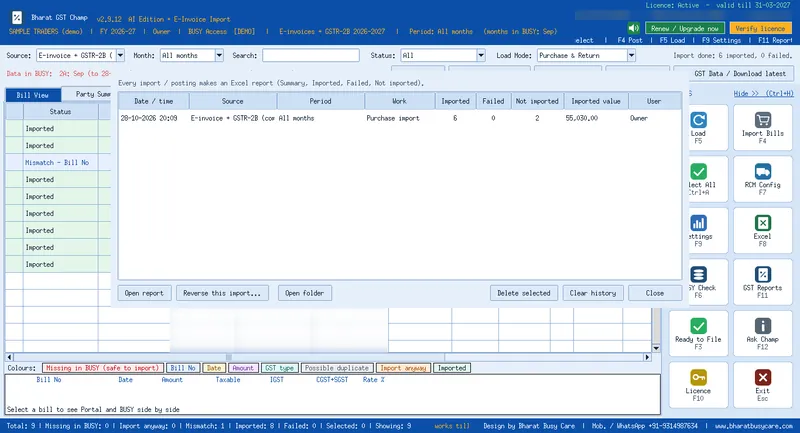The height and width of the screenshot is (433, 800).
Task: Click the Imported colour legend
Action: [452, 368]
